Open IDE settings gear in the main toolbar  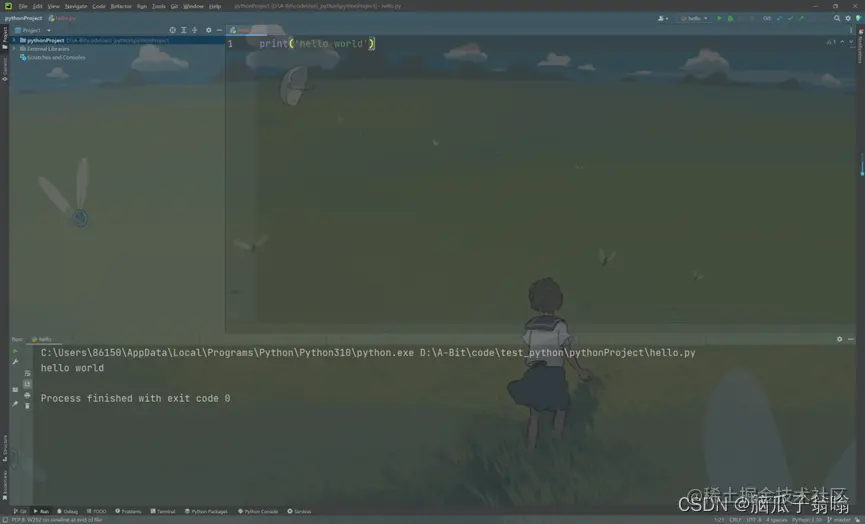tap(848, 18)
